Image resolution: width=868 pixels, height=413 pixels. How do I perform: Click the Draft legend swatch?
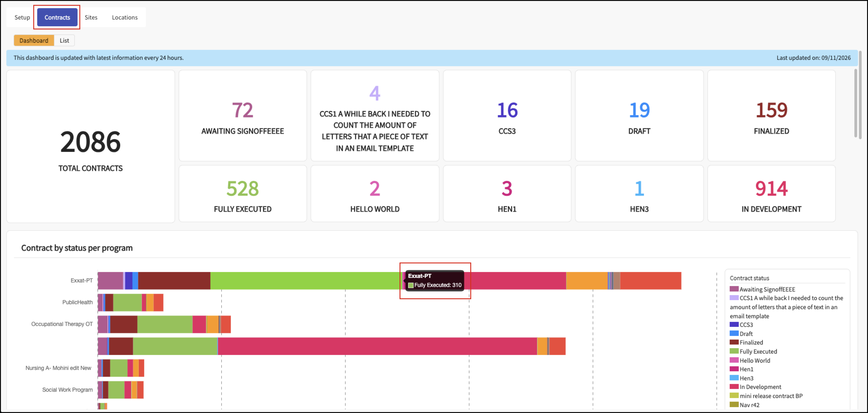point(734,333)
